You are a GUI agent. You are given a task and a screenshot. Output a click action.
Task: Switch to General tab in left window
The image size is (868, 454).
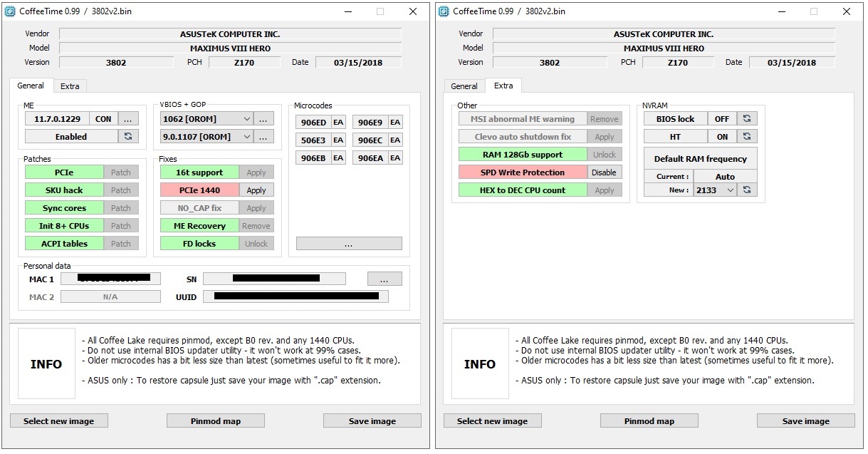(x=31, y=86)
